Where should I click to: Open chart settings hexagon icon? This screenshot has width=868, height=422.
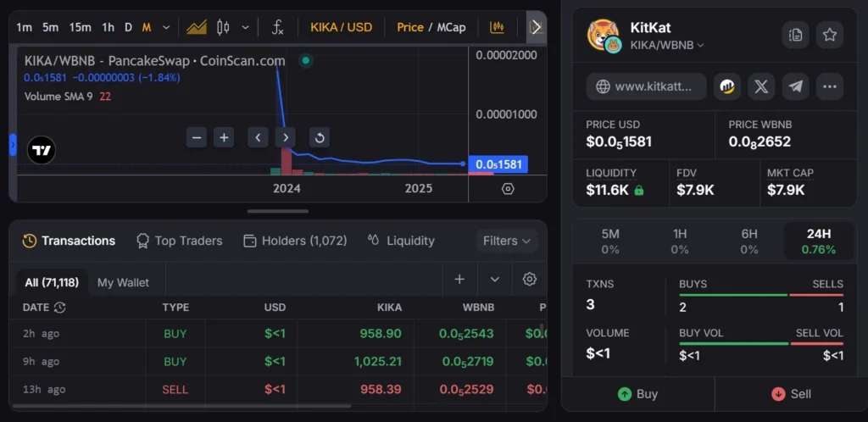click(508, 189)
